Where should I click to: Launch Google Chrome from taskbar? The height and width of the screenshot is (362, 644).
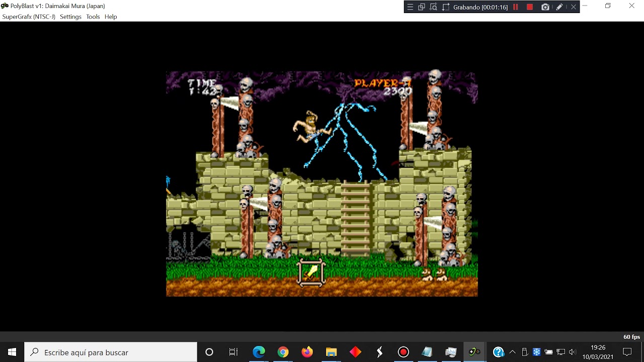pyautogui.click(x=283, y=352)
